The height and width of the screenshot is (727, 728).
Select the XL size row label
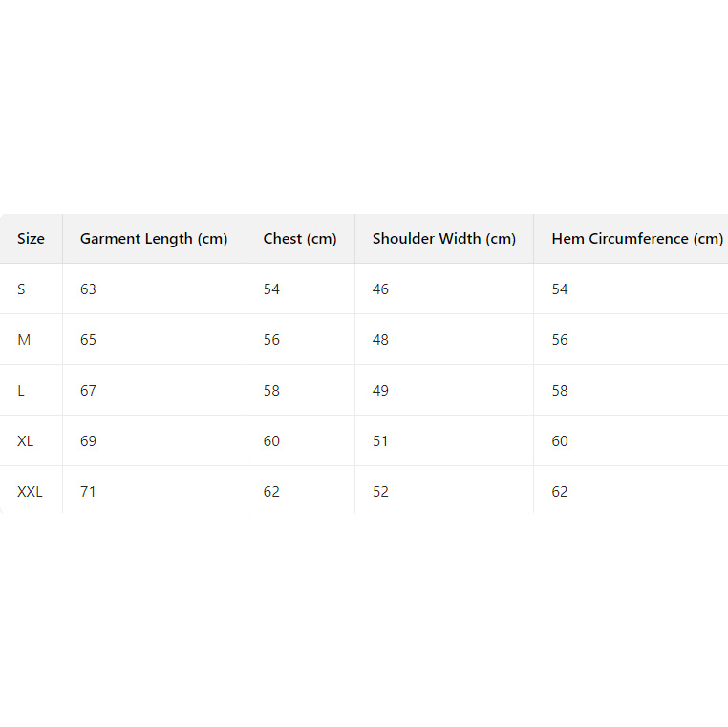click(x=26, y=441)
